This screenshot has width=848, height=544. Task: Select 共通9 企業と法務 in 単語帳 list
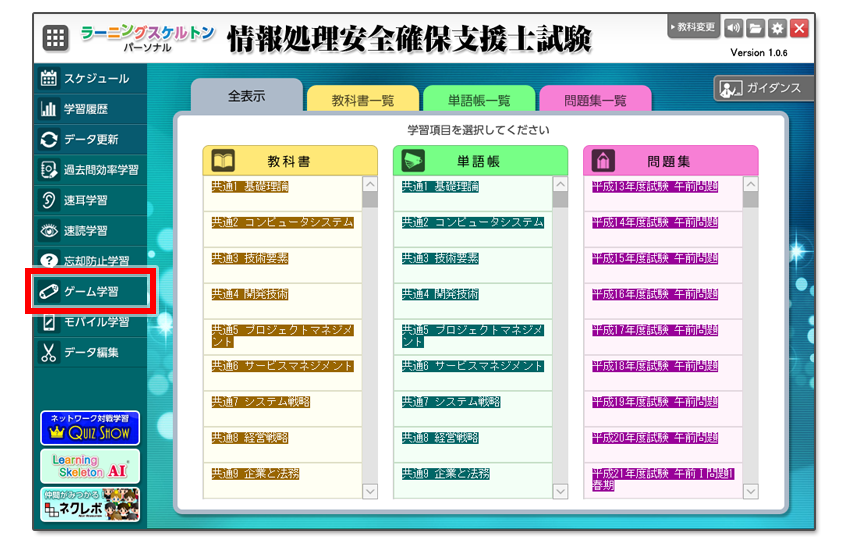[473, 480]
